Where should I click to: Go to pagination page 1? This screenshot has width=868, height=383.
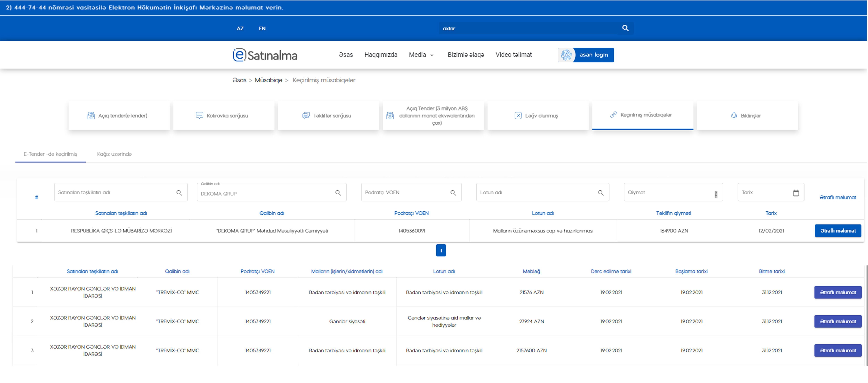[x=441, y=250]
